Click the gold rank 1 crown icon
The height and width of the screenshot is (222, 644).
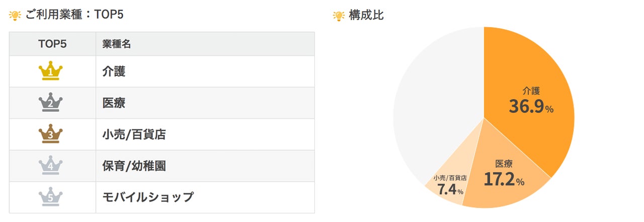tap(50, 72)
